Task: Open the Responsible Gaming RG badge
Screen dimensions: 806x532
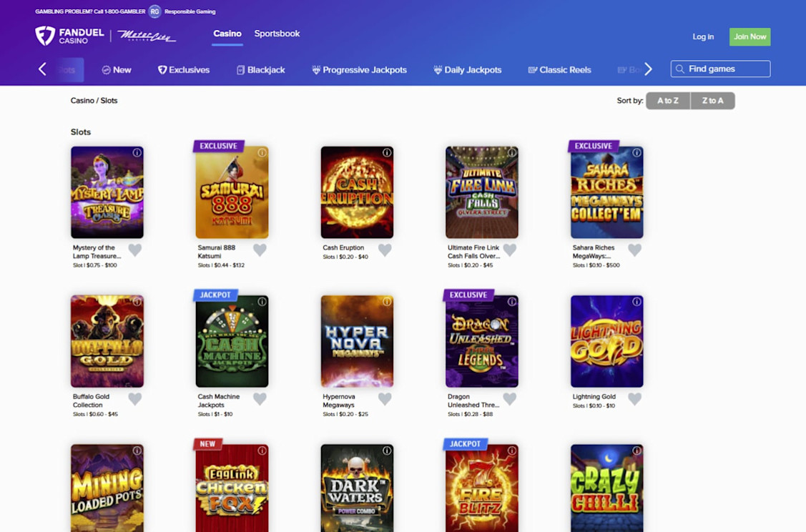Action: 154,11
